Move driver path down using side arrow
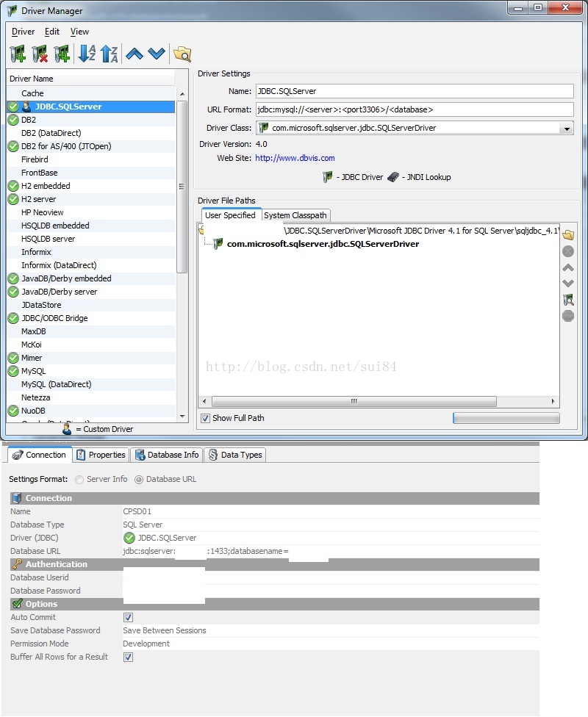Viewport: 588px width, 717px height. [568, 284]
